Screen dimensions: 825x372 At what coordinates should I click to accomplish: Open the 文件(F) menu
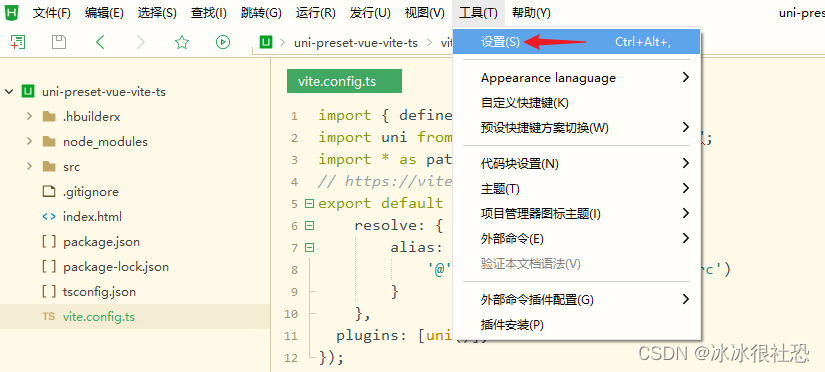52,13
